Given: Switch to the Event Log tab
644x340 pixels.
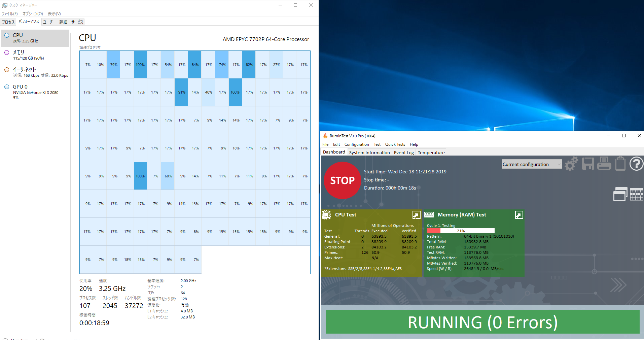Looking at the screenshot, I should tap(404, 152).
